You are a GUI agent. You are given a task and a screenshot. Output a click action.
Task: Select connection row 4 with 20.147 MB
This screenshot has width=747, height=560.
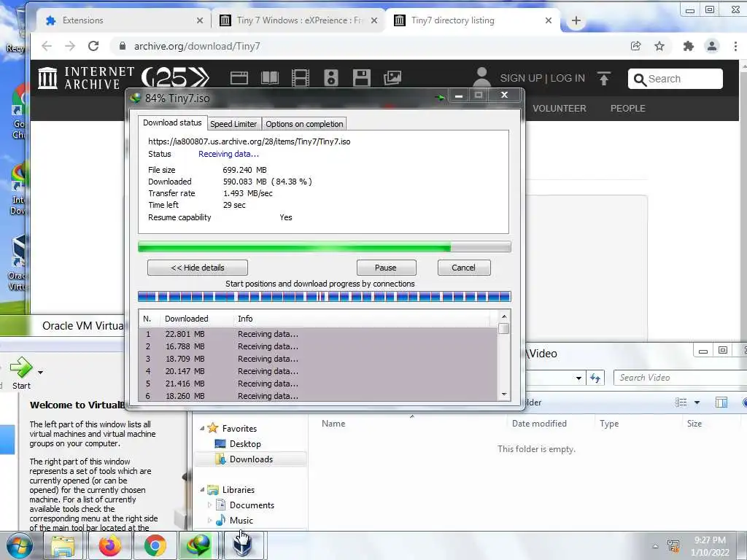coord(318,371)
